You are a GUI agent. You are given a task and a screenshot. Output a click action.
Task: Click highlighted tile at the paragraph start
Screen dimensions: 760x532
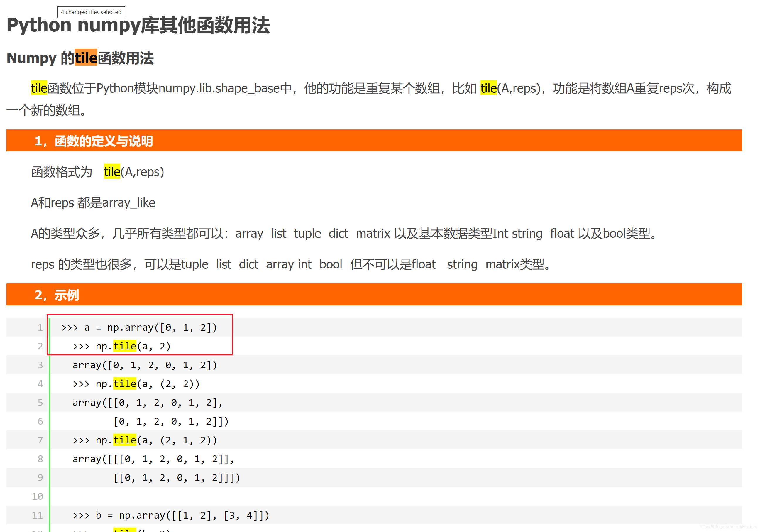pos(38,88)
